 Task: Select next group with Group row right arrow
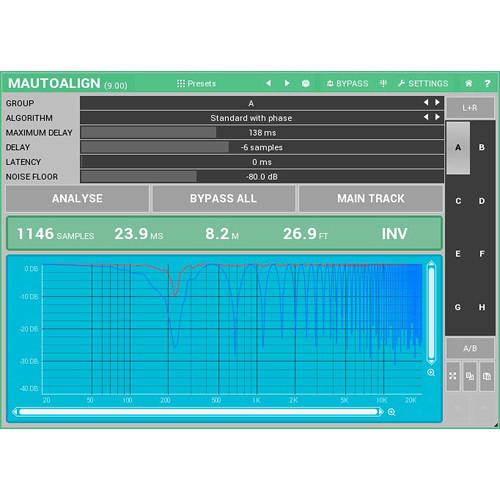coord(437,102)
